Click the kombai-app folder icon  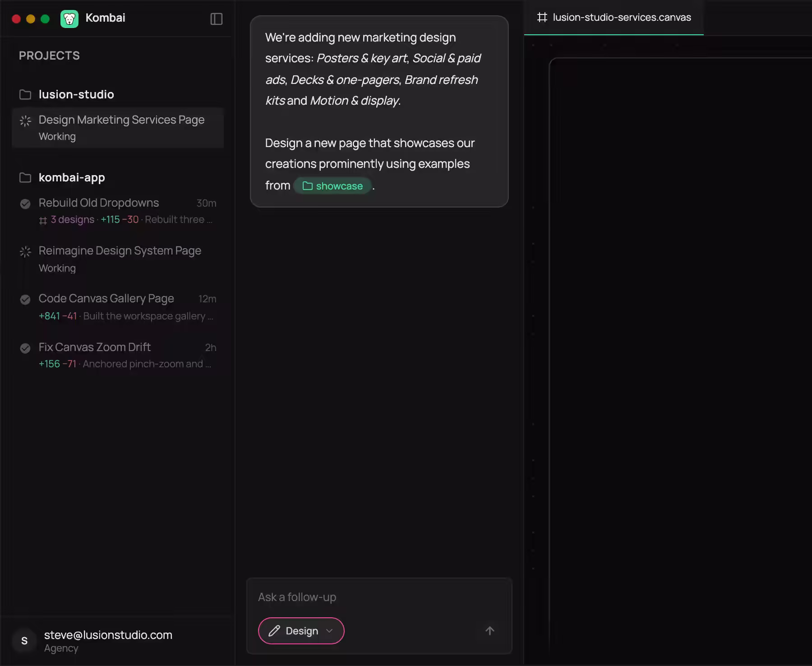pos(25,177)
